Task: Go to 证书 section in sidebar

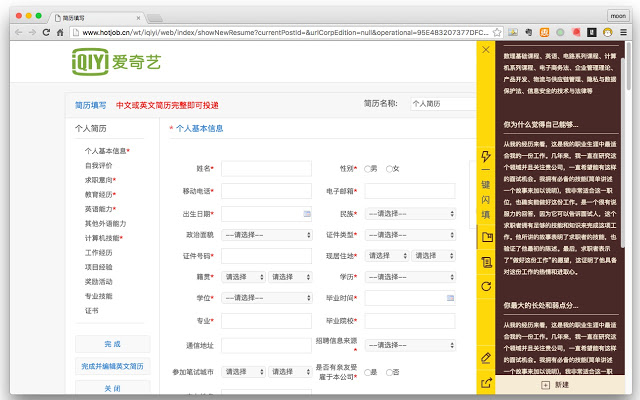Action: point(91,311)
